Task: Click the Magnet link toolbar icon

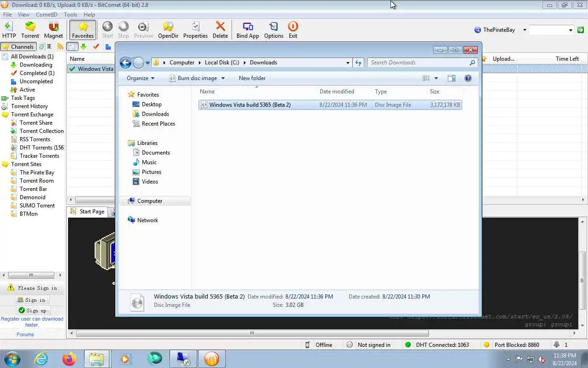Action: [x=53, y=30]
